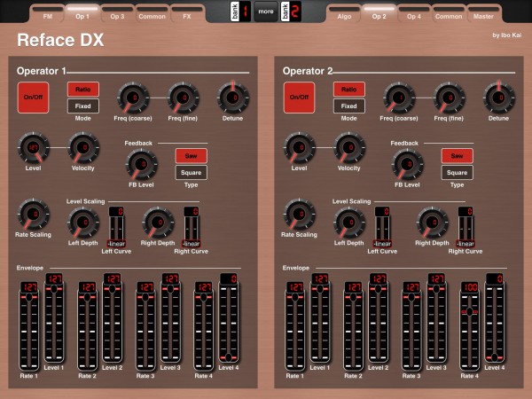This screenshot has height=399, width=532.
Task: Open Operator 2 Right Curve selector
Action: pyautogui.click(x=465, y=227)
